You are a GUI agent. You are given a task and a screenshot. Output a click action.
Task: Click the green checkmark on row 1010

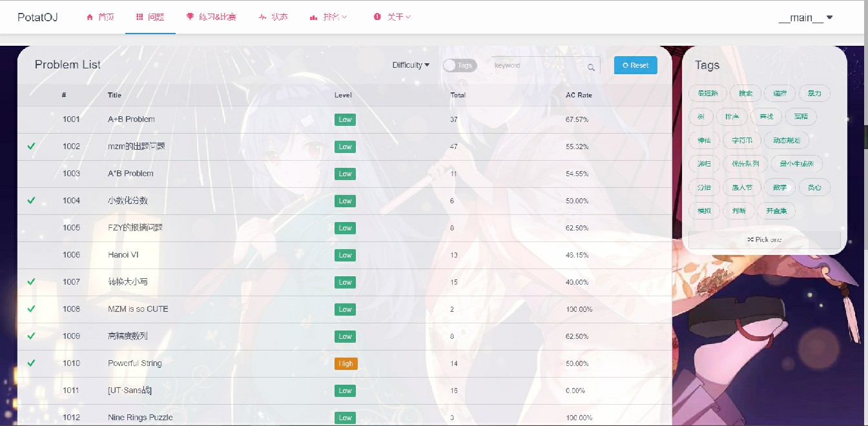pyautogui.click(x=31, y=363)
